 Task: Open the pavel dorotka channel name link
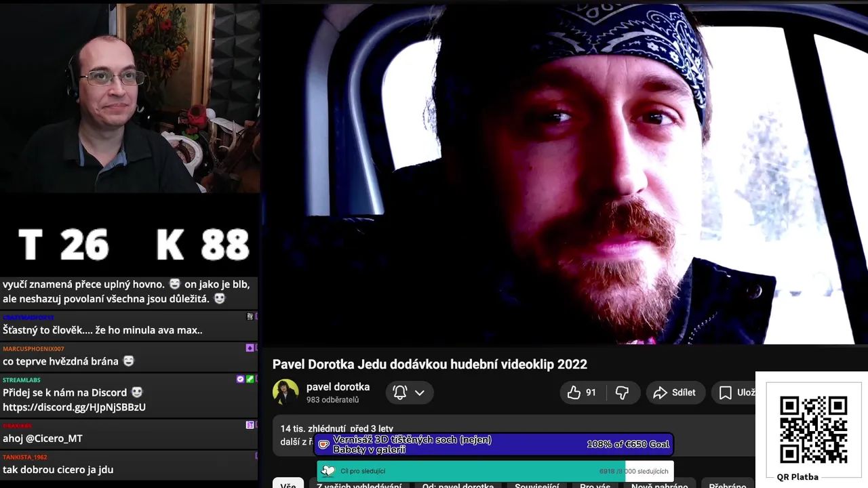[x=338, y=387]
